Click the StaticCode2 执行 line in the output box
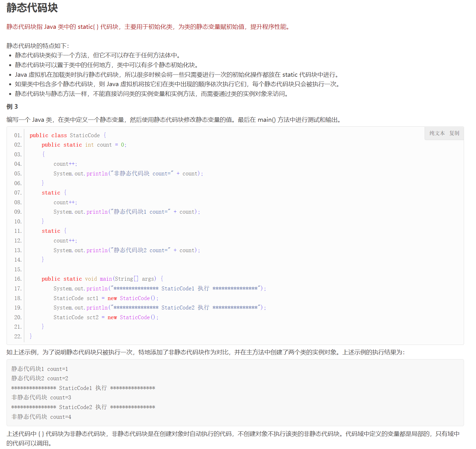The height and width of the screenshot is (449, 476). point(83,407)
